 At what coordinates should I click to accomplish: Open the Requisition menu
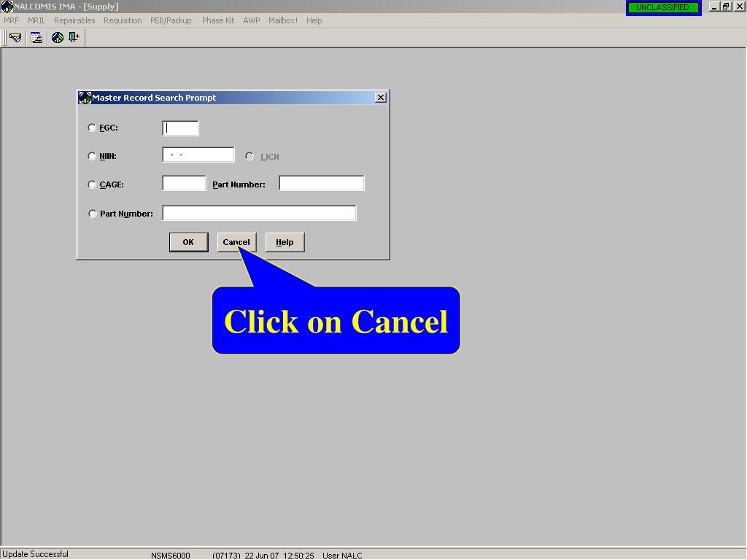123,20
